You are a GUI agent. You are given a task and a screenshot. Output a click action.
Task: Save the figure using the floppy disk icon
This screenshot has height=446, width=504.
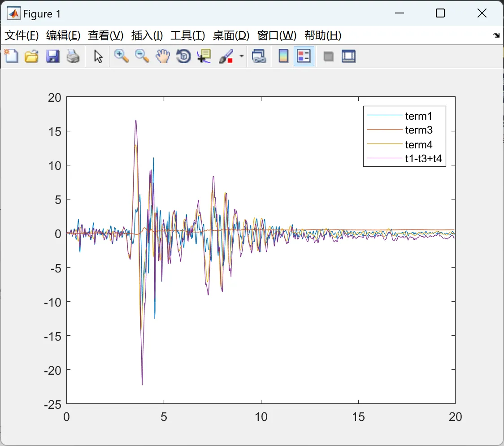52,56
